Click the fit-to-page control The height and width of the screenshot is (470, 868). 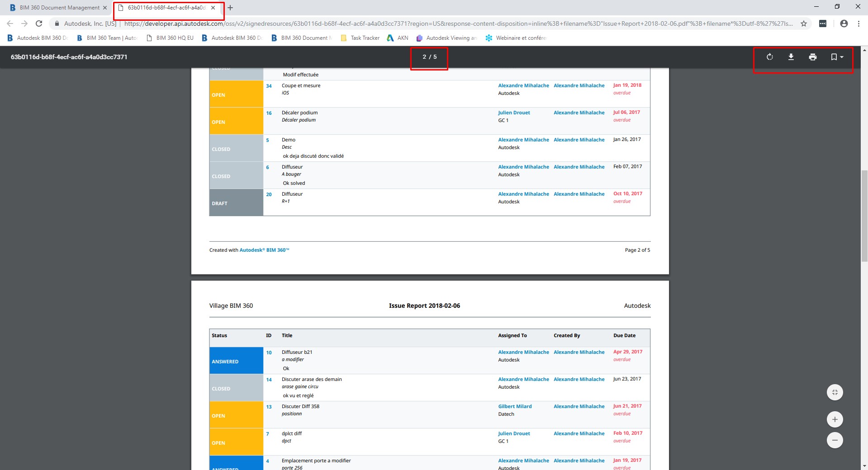pos(835,392)
